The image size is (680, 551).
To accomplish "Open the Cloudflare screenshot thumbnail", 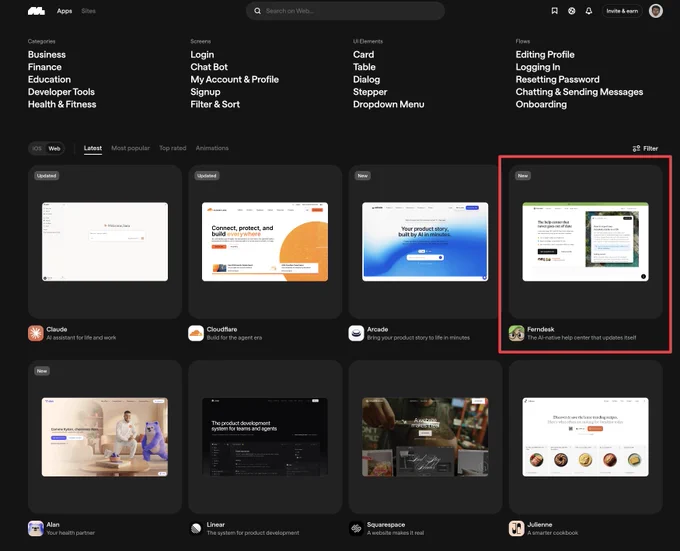I will (x=265, y=241).
